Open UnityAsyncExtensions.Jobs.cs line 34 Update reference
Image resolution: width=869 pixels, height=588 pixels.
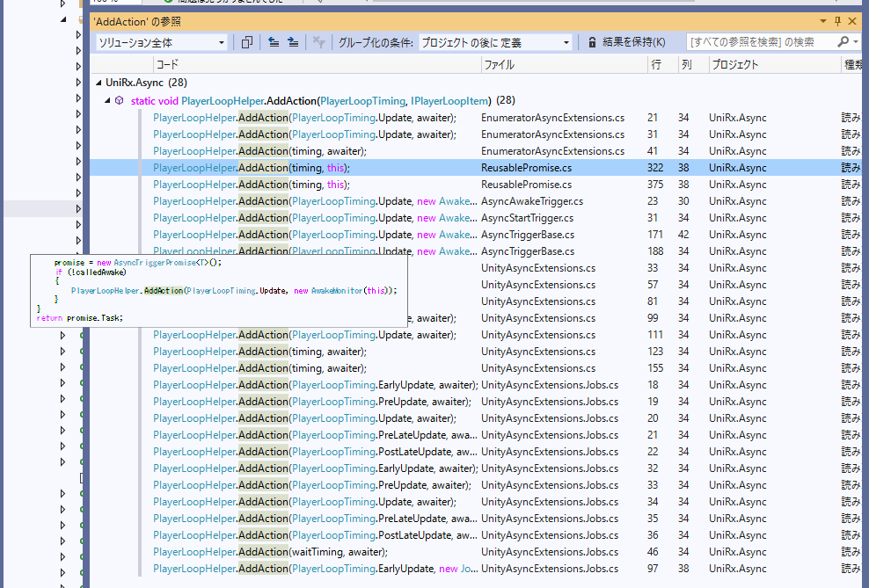(476, 502)
